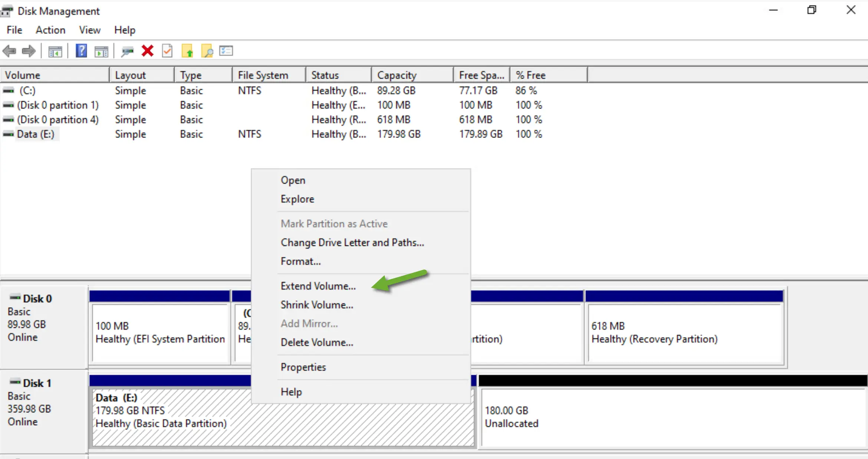Image resolution: width=868 pixels, height=459 pixels.
Task: Click Change Drive Letter and Paths
Action: tap(352, 242)
